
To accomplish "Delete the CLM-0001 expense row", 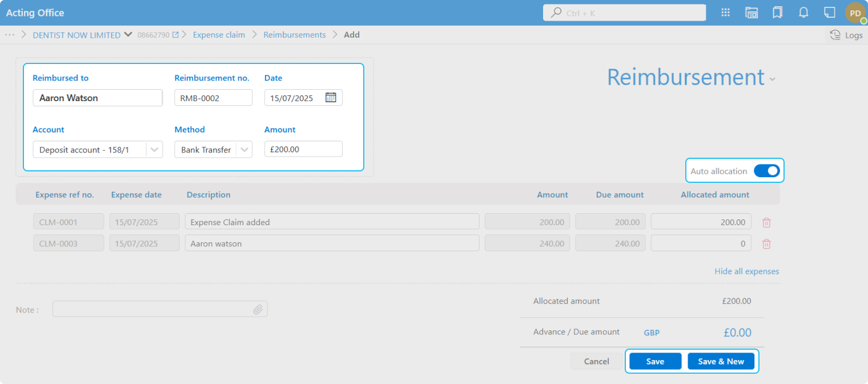I will coord(766,222).
